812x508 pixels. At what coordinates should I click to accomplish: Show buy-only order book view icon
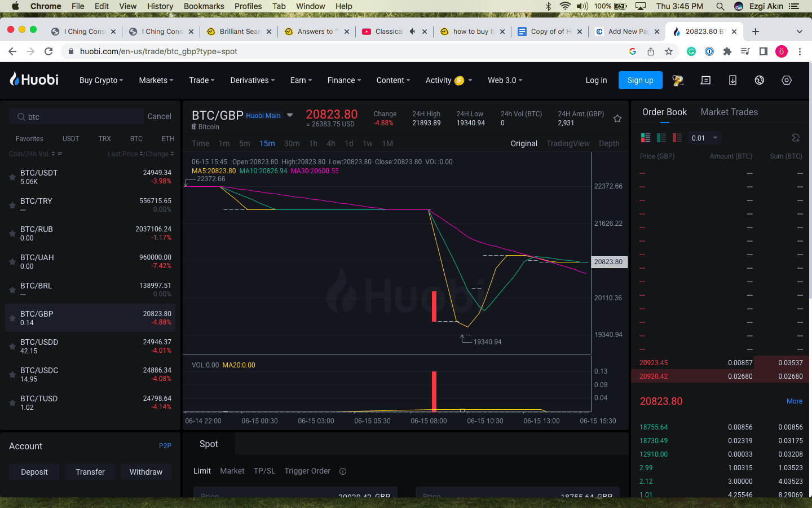pos(661,138)
